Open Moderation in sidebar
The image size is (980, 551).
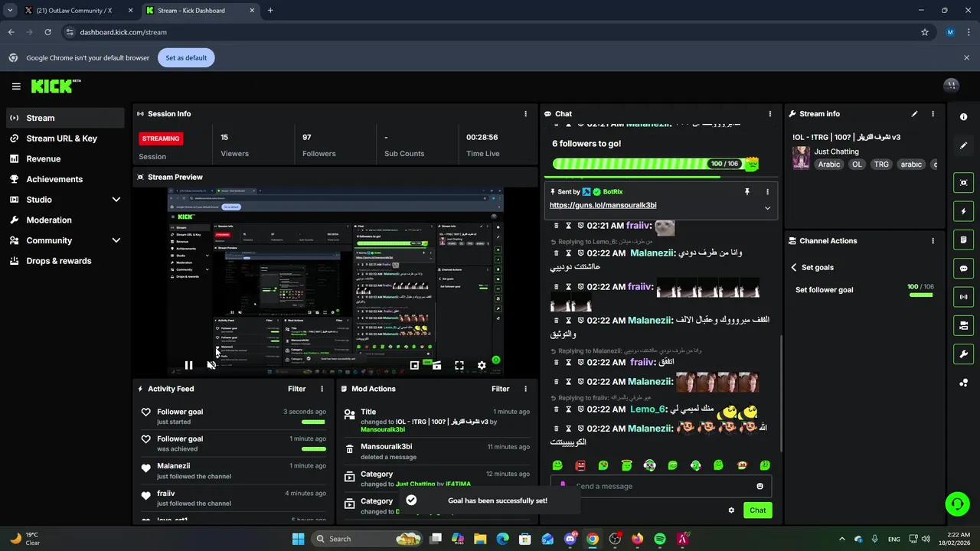tap(65, 220)
